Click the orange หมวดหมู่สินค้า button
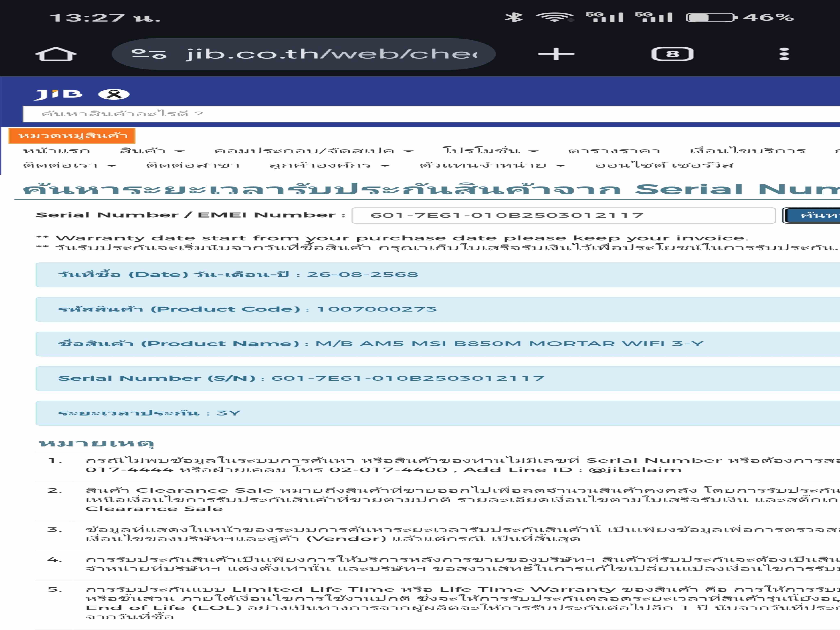 72,136
